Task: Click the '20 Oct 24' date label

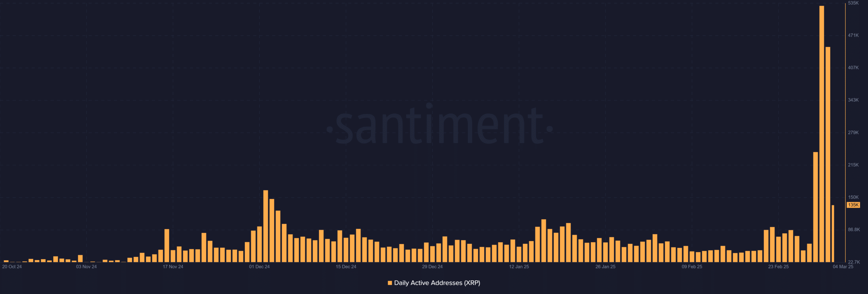Action: coord(12,267)
